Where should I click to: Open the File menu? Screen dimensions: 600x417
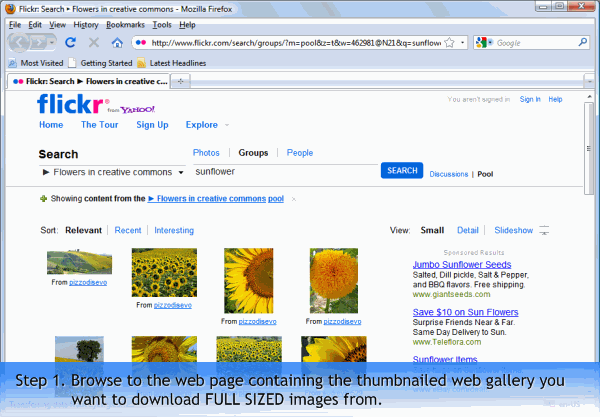tap(15, 25)
